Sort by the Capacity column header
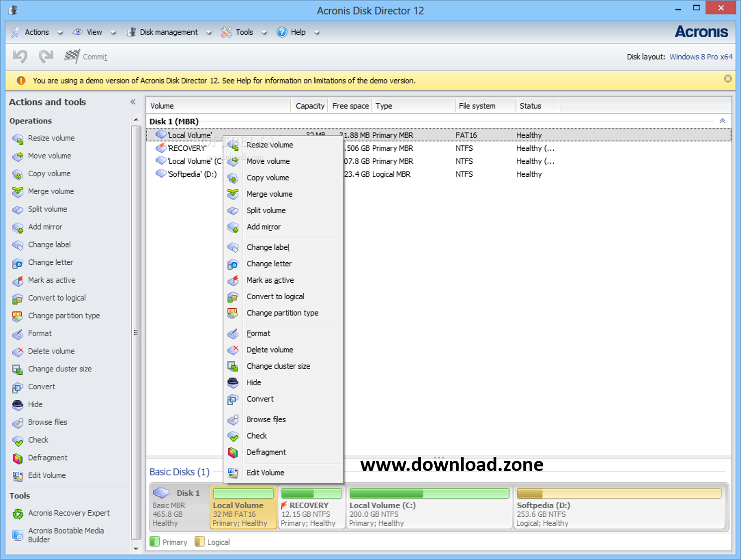 [310, 106]
